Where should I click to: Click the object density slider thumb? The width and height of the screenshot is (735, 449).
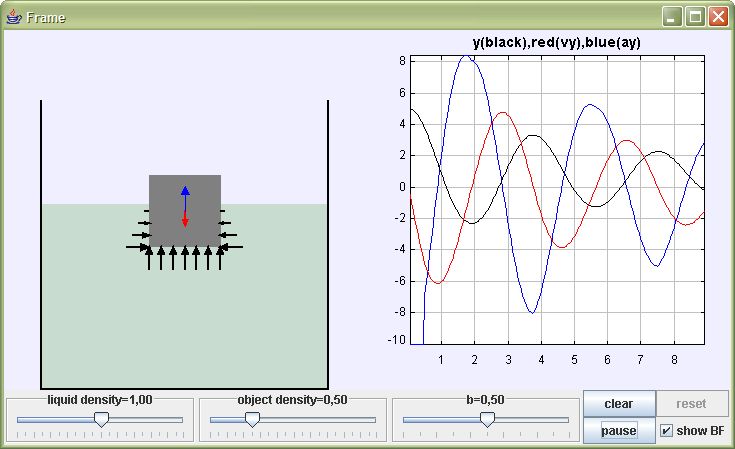coord(253,419)
